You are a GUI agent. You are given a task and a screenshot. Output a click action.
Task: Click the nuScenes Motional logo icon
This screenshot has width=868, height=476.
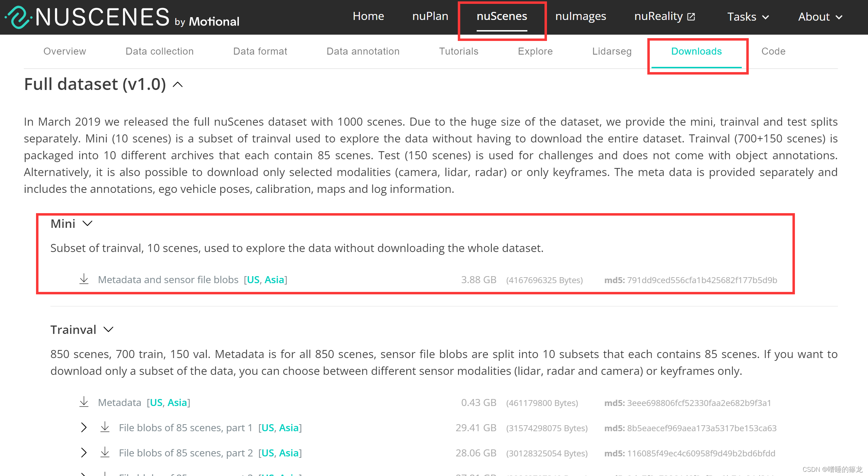tap(18, 17)
